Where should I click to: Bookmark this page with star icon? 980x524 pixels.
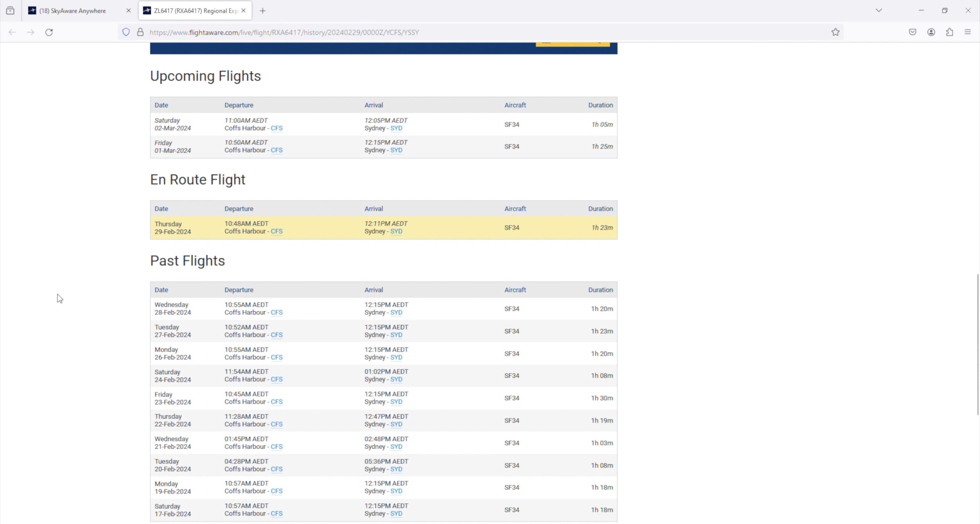(x=835, y=32)
